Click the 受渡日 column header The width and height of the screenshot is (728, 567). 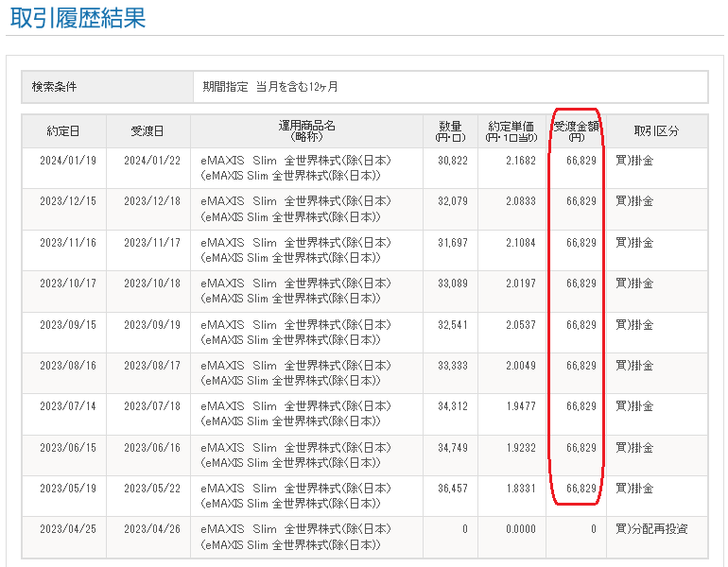pos(147,131)
